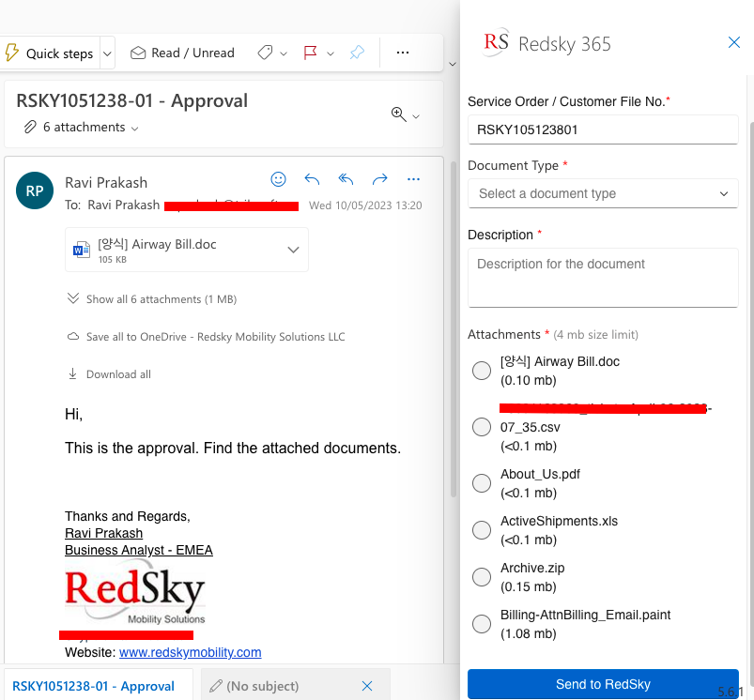Click the Description text area
754x700 pixels.
(x=603, y=278)
